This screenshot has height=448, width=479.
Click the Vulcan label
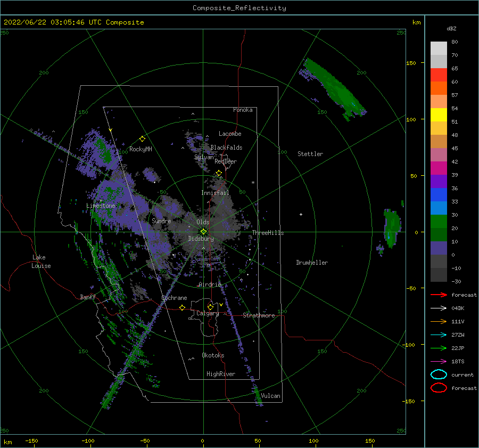[x=270, y=396]
